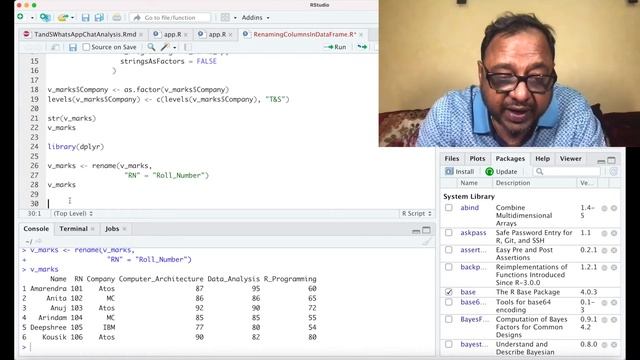This screenshot has width=640, height=360.
Task: Click the Print document icon
Action: (117, 18)
